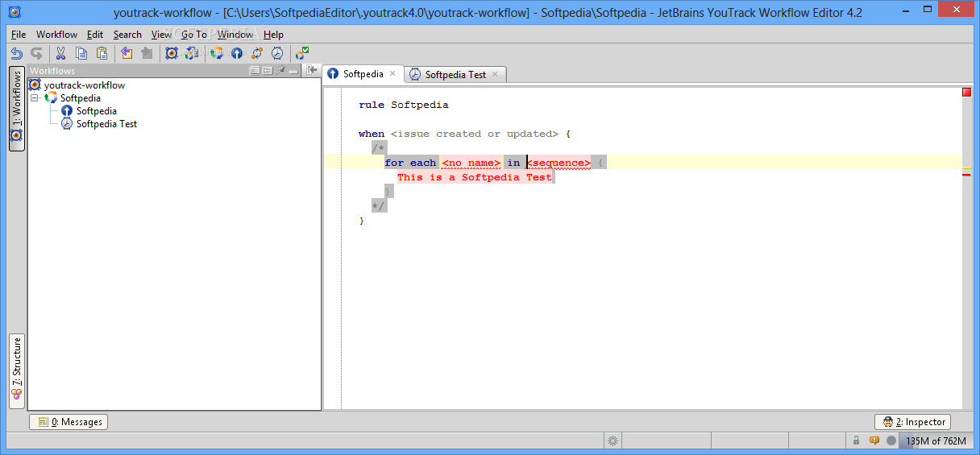Click the 'rule Softpedia' line in editor
Screen dimensions: 980x455
point(404,105)
